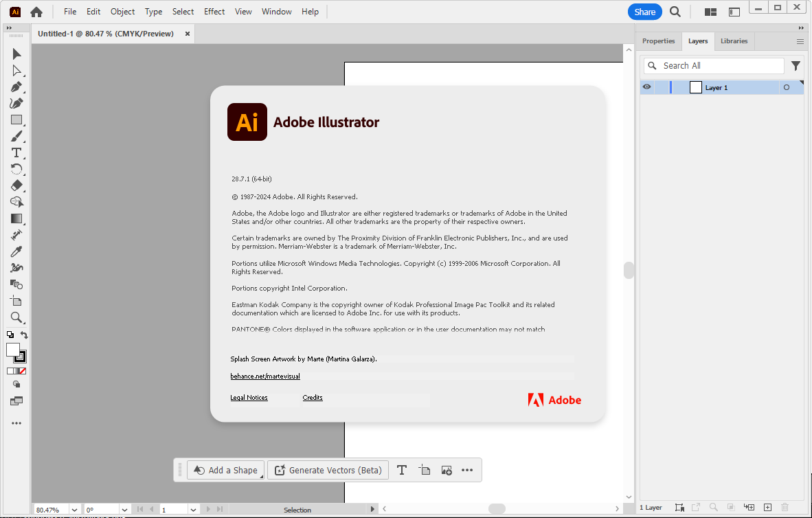Click the Search All field in Layers
The width and height of the screenshot is (812, 518).
[714, 66]
